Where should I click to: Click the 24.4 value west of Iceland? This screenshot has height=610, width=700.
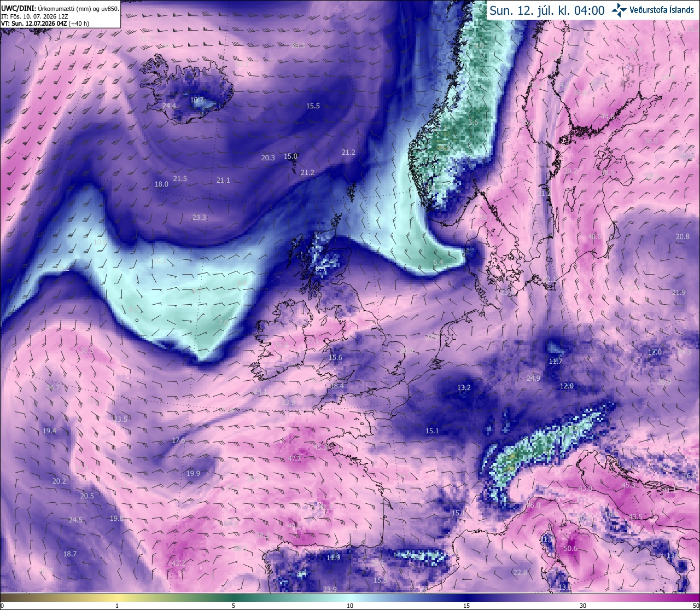pyautogui.click(x=169, y=106)
